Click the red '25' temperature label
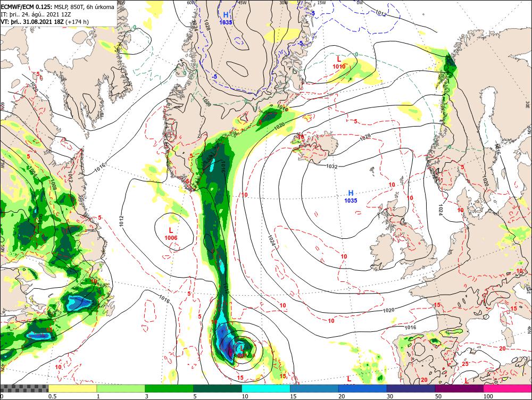532x400 pixels. tap(465, 364)
